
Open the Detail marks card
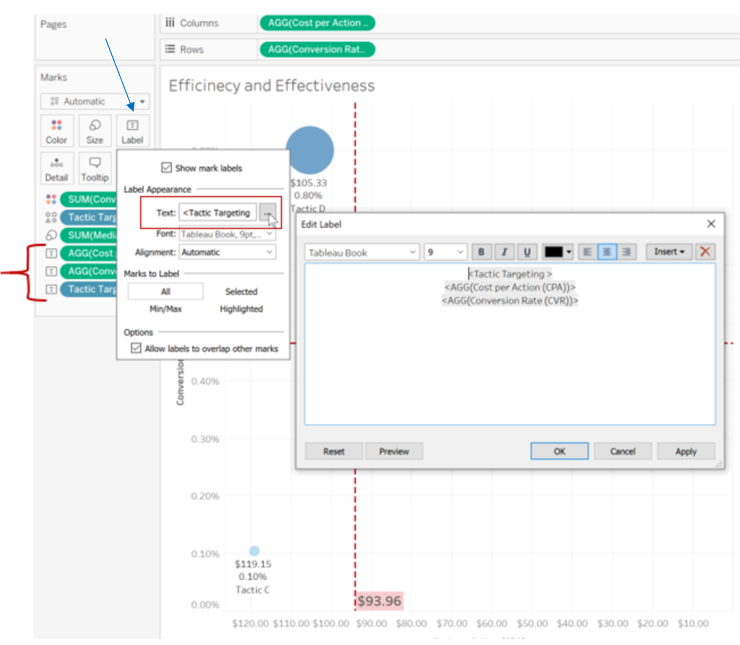(x=57, y=168)
